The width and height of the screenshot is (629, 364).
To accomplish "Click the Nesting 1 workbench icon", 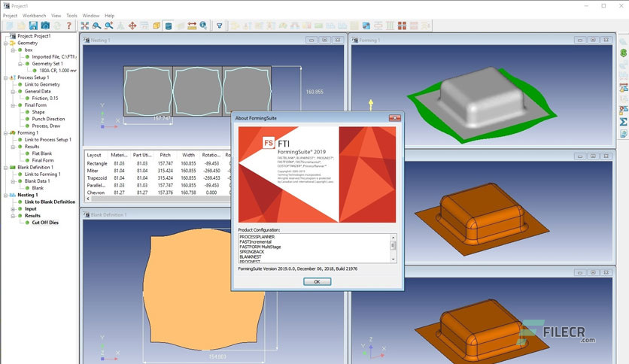I will [13, 195].
